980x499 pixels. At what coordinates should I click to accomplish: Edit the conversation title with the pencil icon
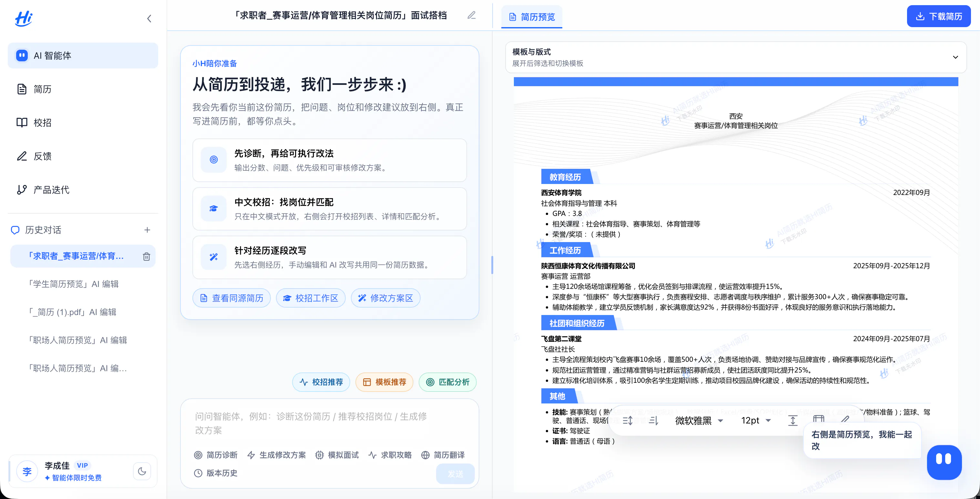tap(472, 15)
